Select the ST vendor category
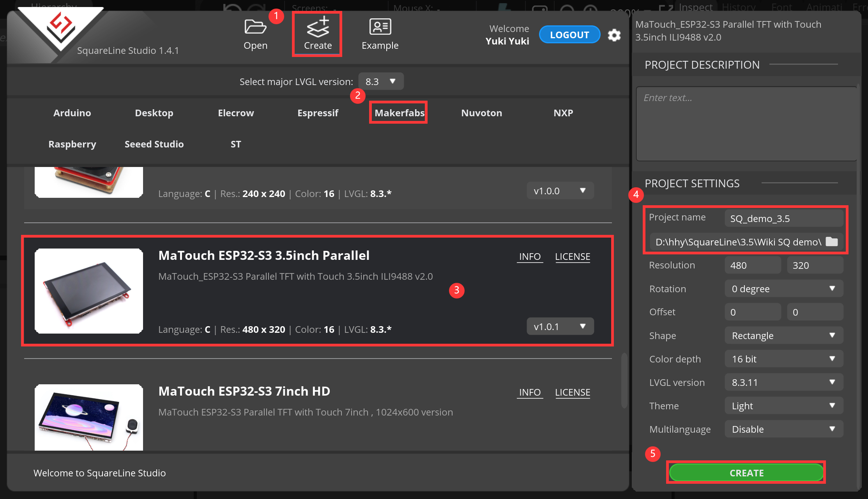The image size is (868, 499). coord(236,144)
